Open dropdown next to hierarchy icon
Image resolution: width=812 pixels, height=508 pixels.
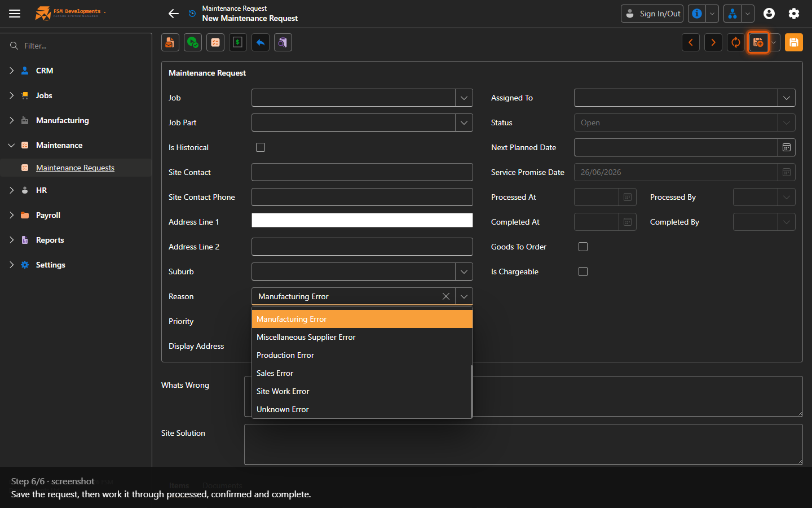(x=748, y=14)
